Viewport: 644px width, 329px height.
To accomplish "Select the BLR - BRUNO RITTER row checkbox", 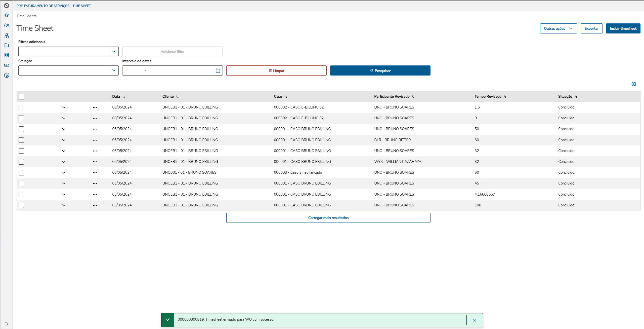I will pyautogui.click(x=21, y=140).
